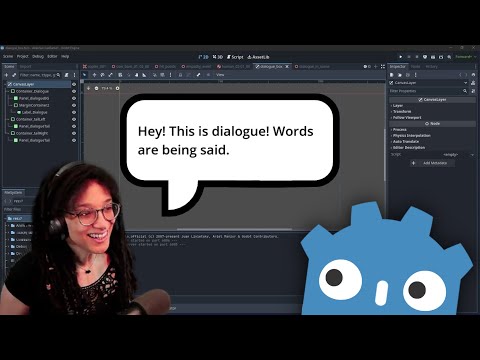Click the Filter Properties search field
Image resolution: width=480 pixels, height=360 pixels.
[x=428, y=91]
